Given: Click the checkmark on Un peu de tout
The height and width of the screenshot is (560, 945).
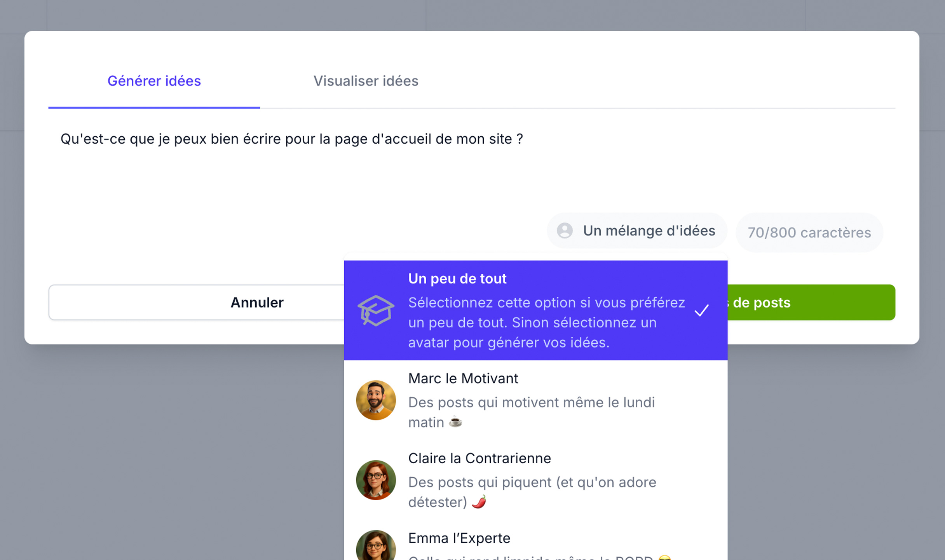Looking at the screenshot, I should point(701,310).
